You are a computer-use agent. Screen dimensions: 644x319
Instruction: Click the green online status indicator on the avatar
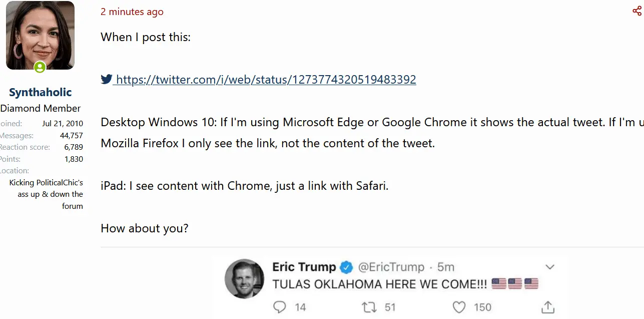(x=40, y=67)
